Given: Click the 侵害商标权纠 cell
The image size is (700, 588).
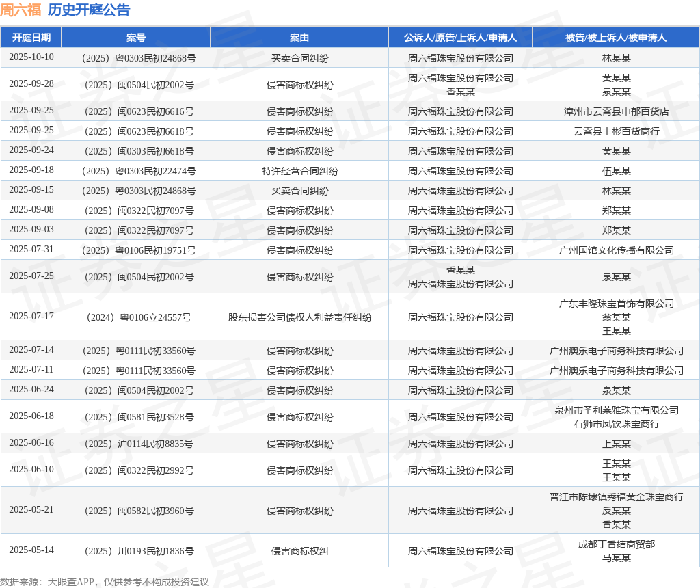Looking at the screenshot, I should coord(299,551).
